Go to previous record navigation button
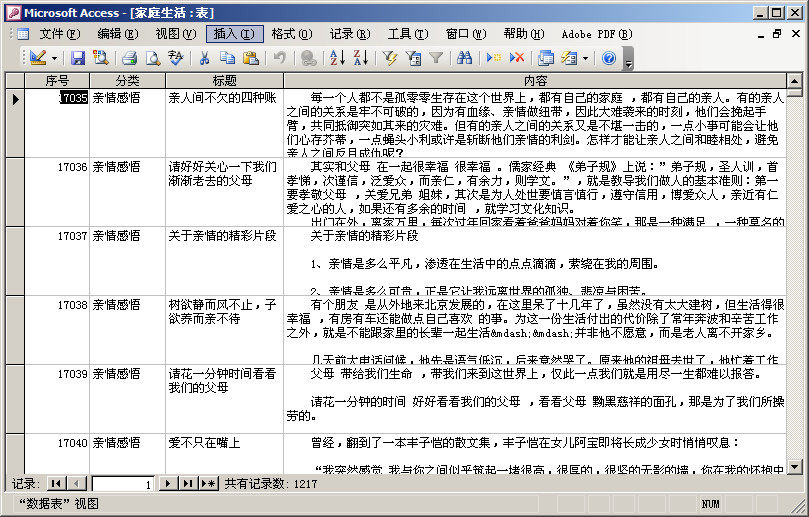Image resolution: width=809 pixels, height=517 pixels. pyautogui.click(x=76, y=484)
